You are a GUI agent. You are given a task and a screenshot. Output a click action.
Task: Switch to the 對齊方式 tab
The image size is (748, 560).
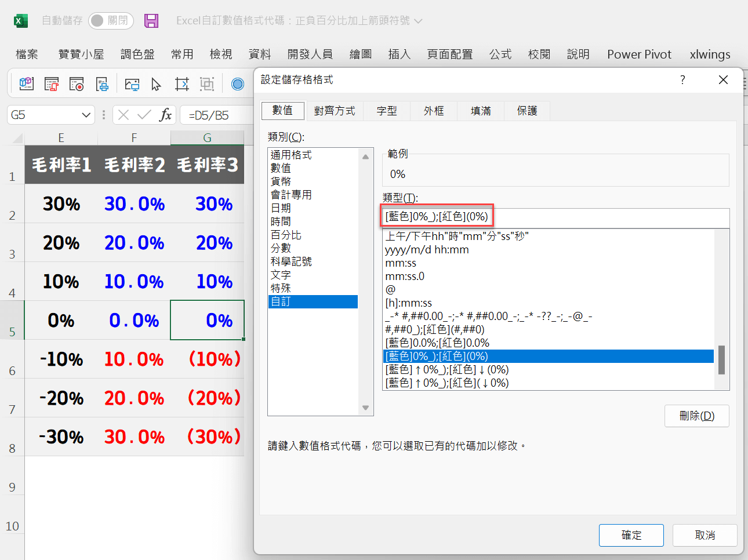335,111
